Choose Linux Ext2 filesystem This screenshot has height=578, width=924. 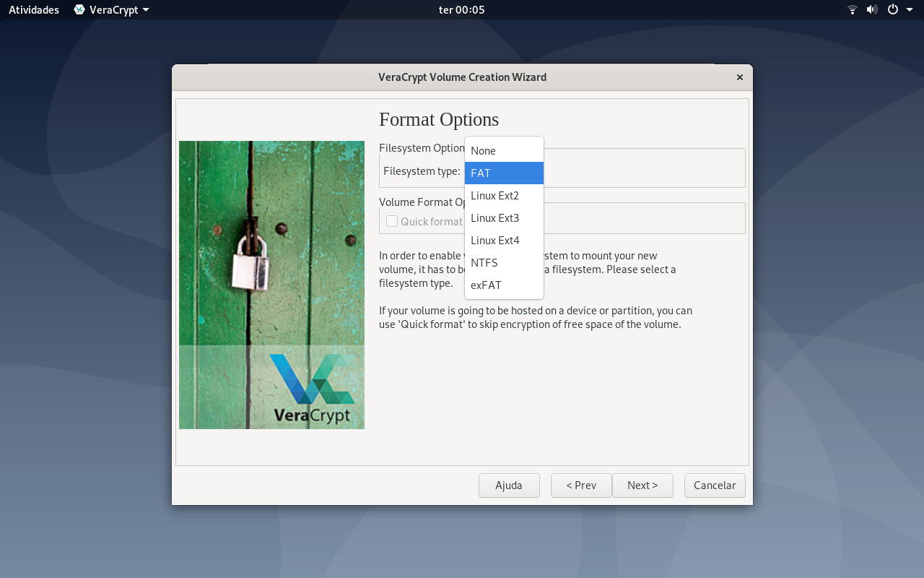[x=504, y=195]
